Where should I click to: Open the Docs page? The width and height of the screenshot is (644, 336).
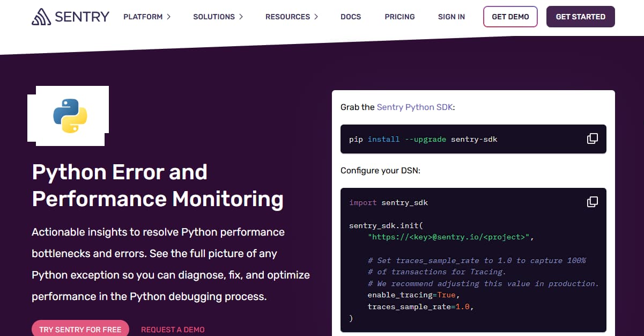351,17
